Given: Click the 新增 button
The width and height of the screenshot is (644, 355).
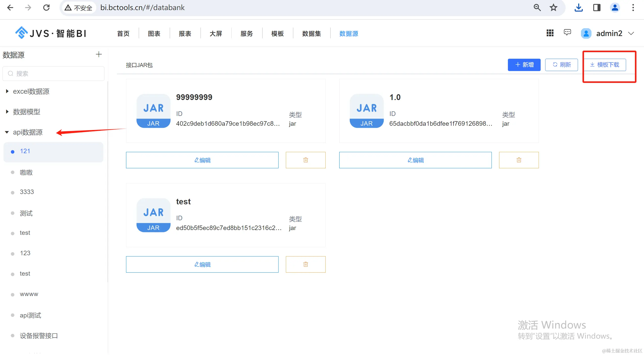Looking at the screenshot, I should [x=524, y=65].
